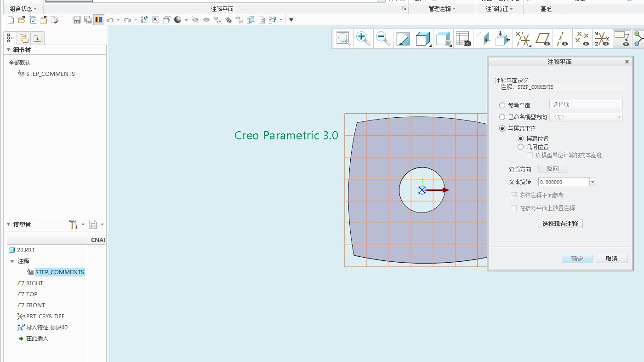Click the Hide eye-slash icon
This screenshot has width=644, height=362.
[x=195, y=20]
